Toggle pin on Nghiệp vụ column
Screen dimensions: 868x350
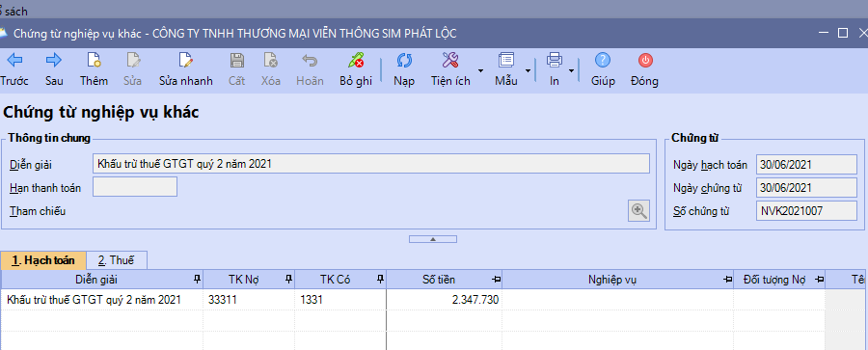click(727, 280)
